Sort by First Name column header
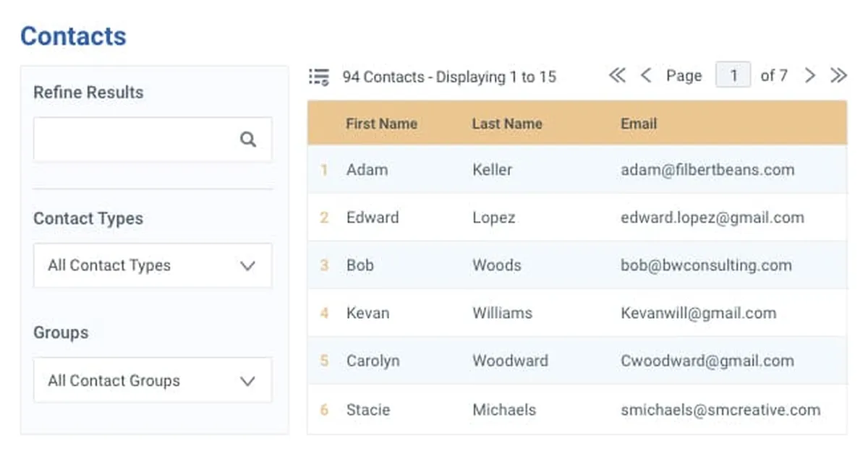 (x=381, y=124)
